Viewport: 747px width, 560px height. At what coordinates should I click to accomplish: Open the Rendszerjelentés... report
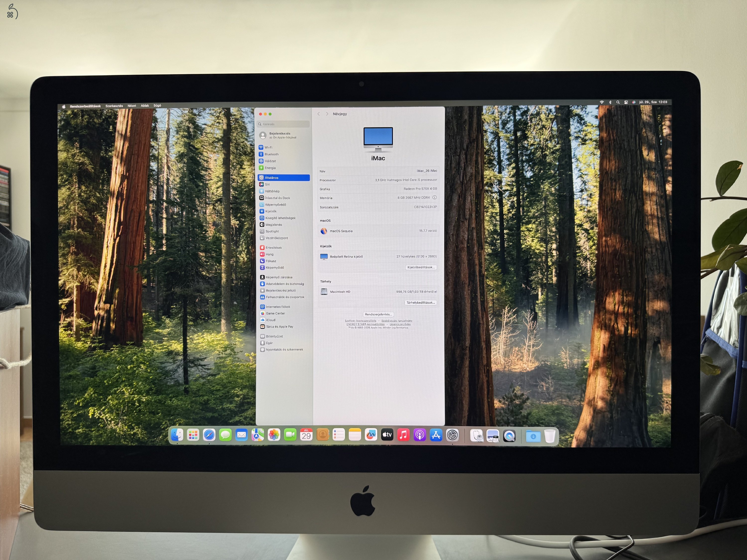click(x=378, y=314)
